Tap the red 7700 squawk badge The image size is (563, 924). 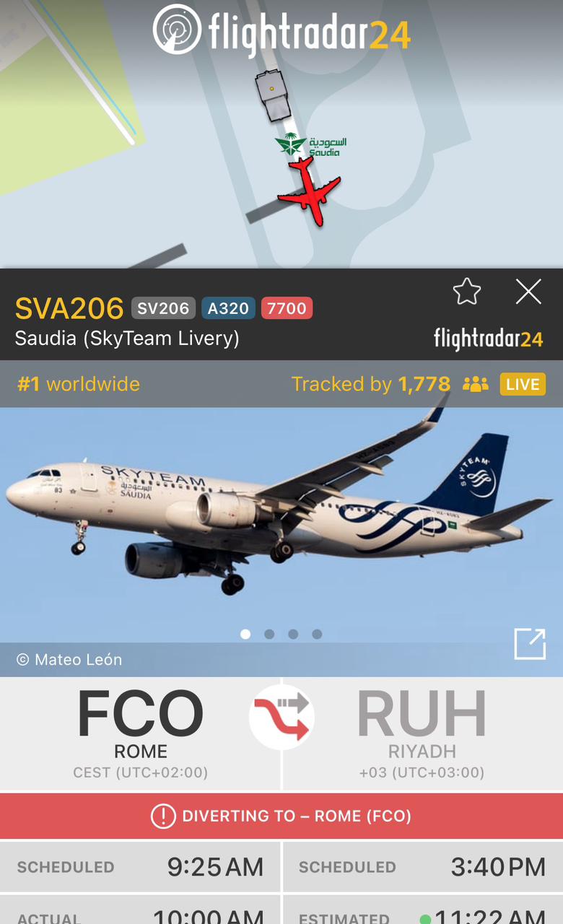(287, 308)
